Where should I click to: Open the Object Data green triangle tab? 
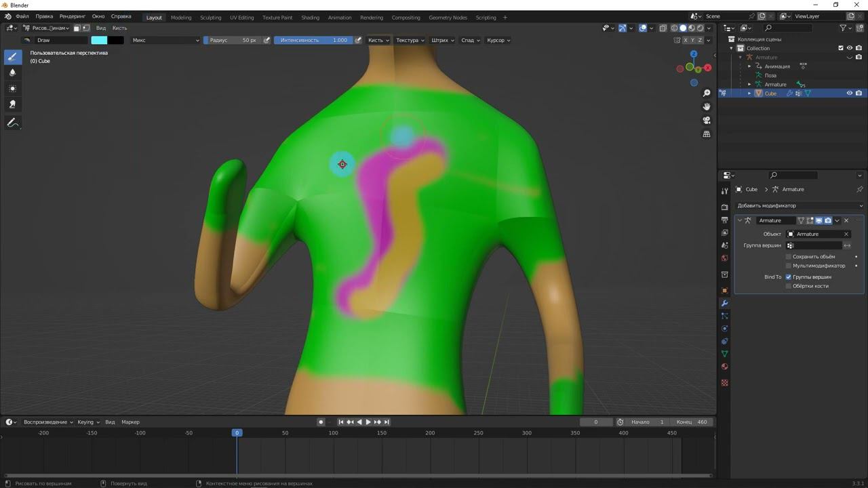point(724,354)
